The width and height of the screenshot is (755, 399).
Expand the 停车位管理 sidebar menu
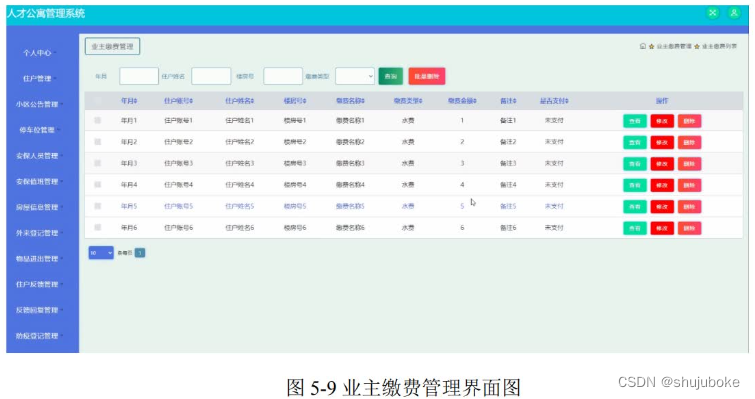pos(39,130)
